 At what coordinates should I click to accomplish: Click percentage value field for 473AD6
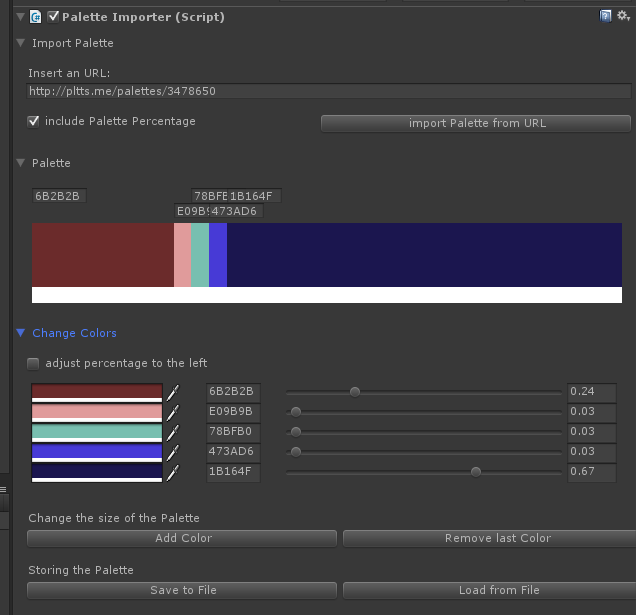pyautogui.click(x=592, y=452)
